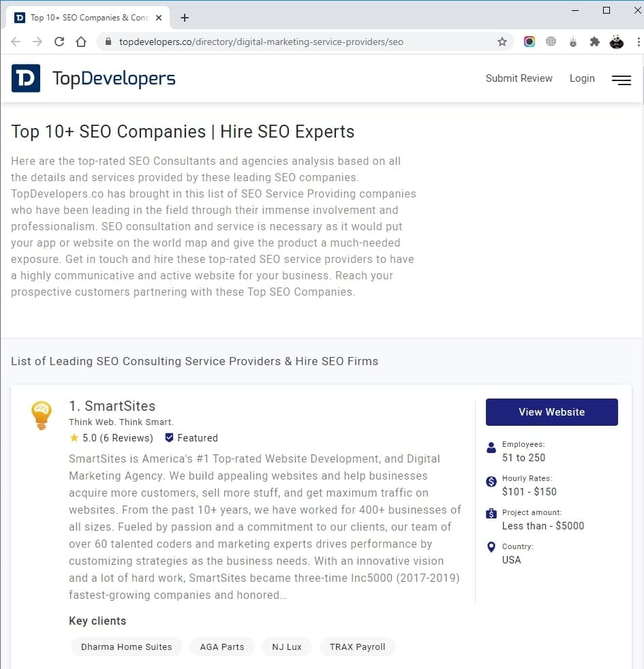
Task: Open the browser profile avatar
Action: [x=616, y=42]
